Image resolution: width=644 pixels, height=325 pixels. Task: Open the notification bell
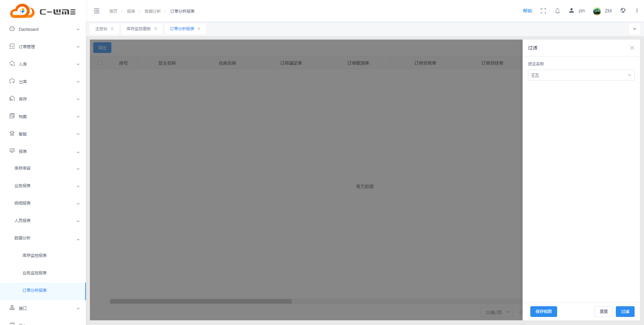click(557, 11)
